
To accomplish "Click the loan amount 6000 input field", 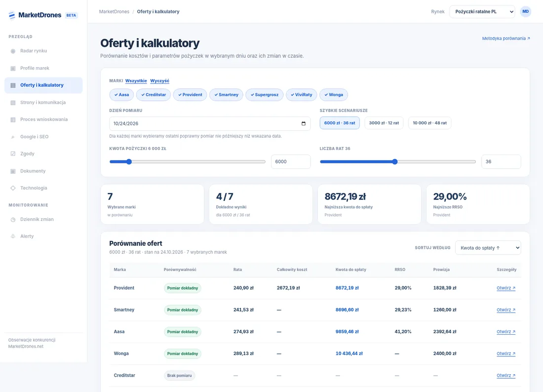I will tap(291, 162).
